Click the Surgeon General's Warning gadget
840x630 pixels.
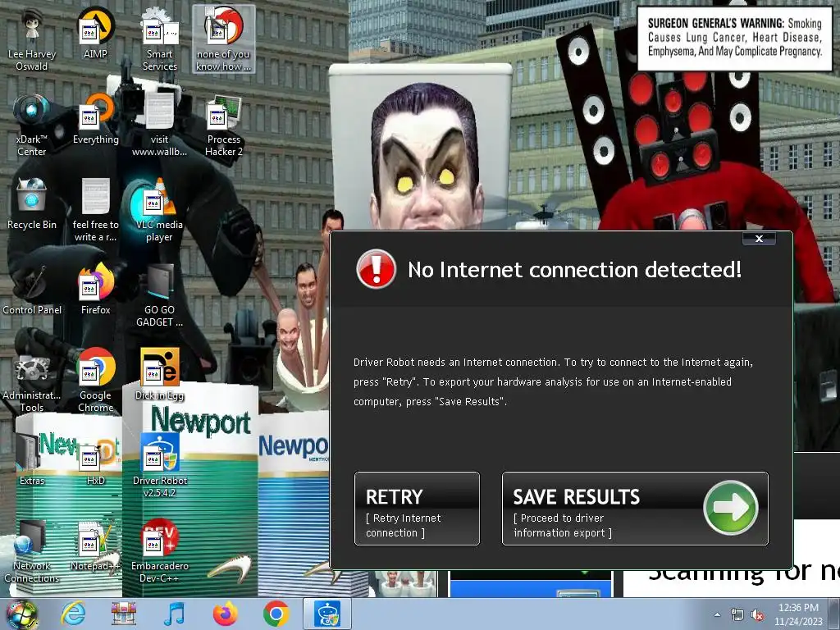[734, 38]
